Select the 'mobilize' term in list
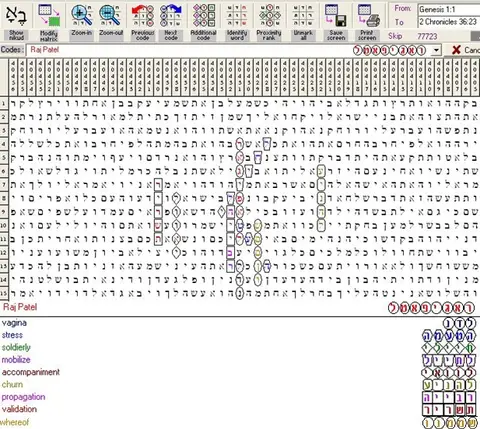Viewport: 480px width, 429px height. [16, 360]
